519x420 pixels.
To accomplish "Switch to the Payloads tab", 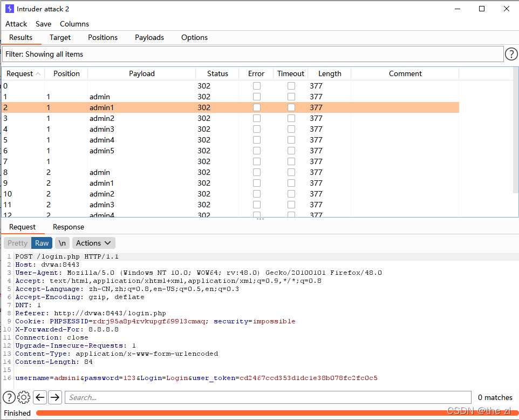I will coord(149,37).
